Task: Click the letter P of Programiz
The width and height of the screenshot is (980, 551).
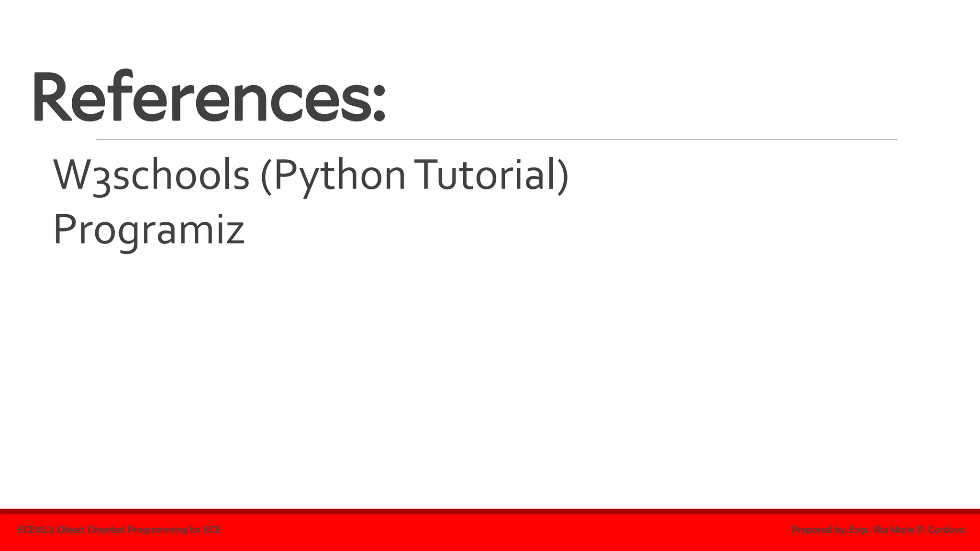Action: point(64,228)
